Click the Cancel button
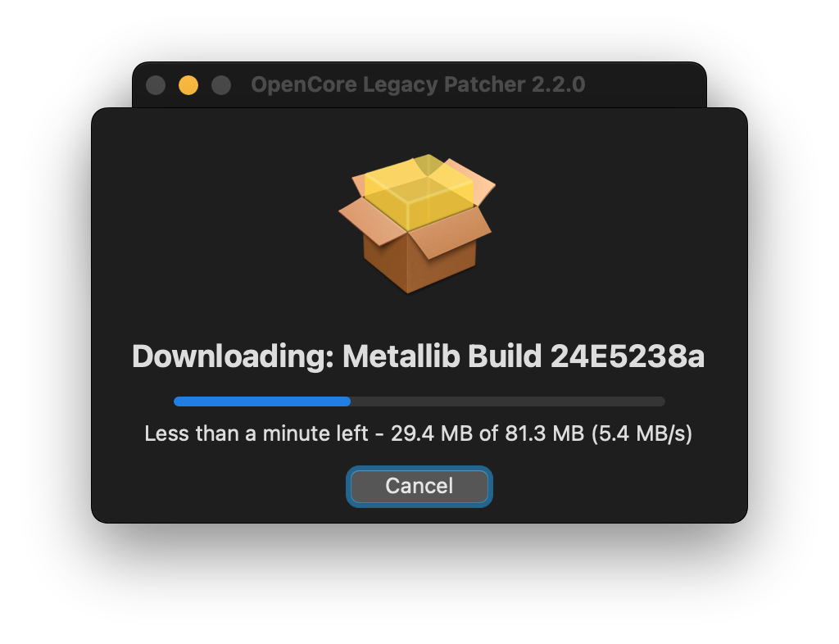Image resolution: width=839 pixels, height=644 pixels. (x=419, y=486)
